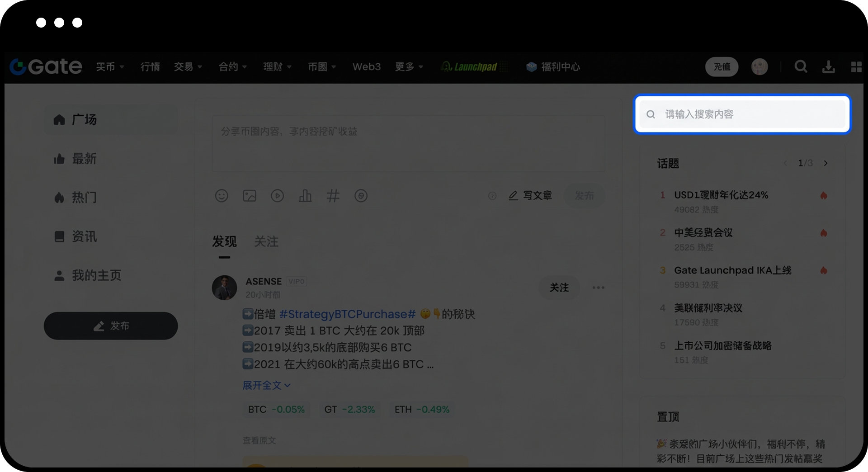The width and height of the screenshot is (868, 472).
Task: Click the 充值 deposit button
Action: click(722, 67)
